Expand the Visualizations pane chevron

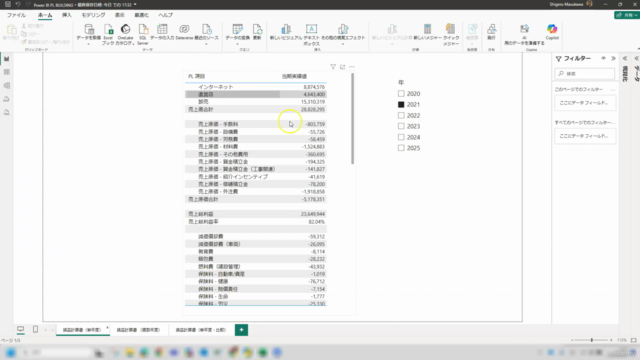pos(625,59)
